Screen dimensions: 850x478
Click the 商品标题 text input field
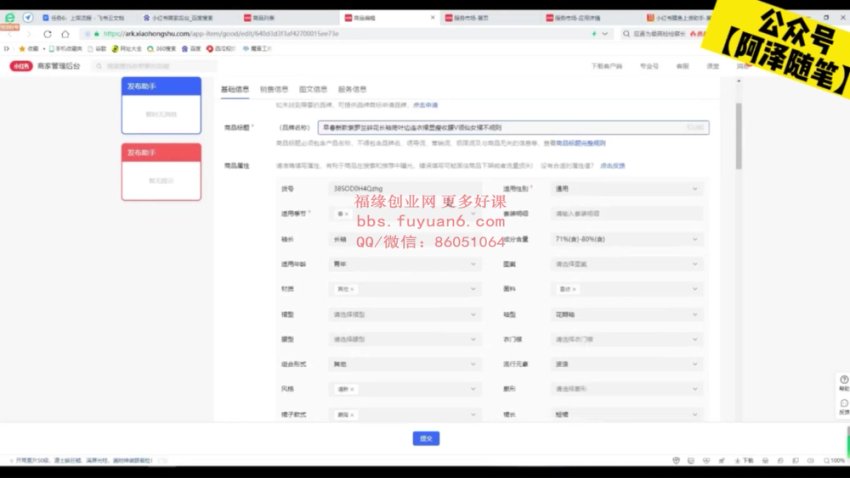tap(500, 128)
